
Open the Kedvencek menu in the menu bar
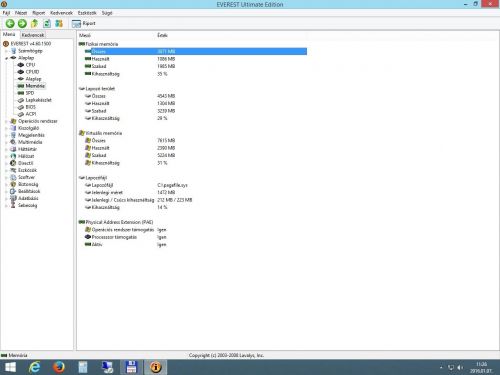coord(61,13)
